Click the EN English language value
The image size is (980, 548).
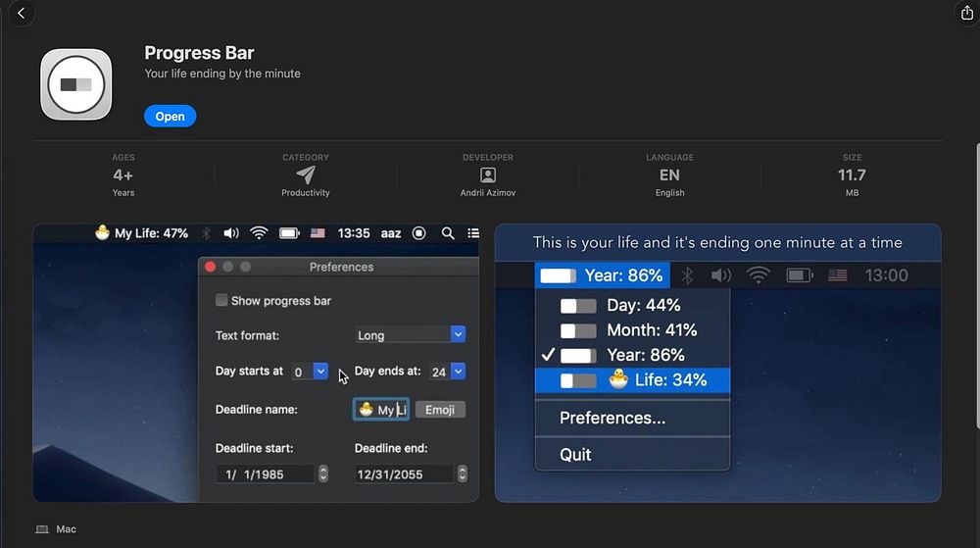pyautogui.click(x=669, y=174)
